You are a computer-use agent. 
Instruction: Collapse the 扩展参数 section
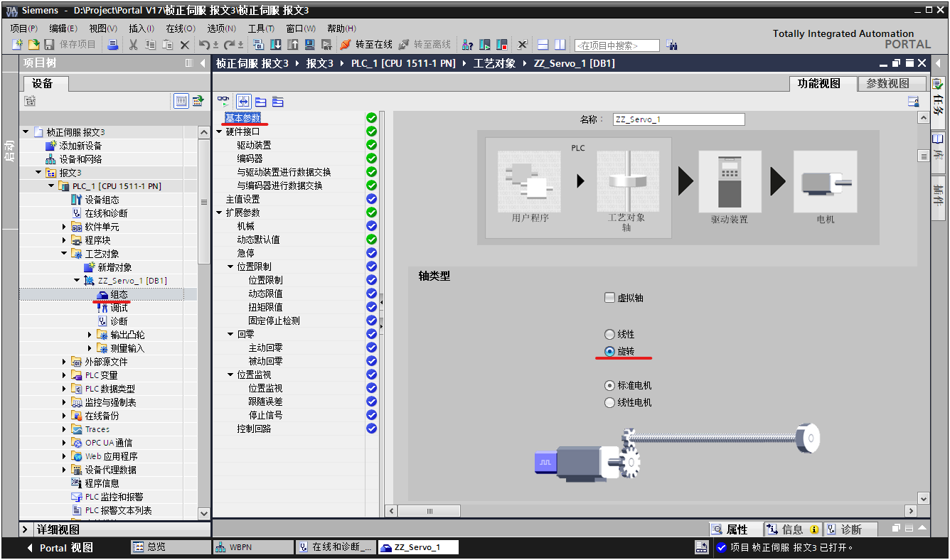click(220, 212)
